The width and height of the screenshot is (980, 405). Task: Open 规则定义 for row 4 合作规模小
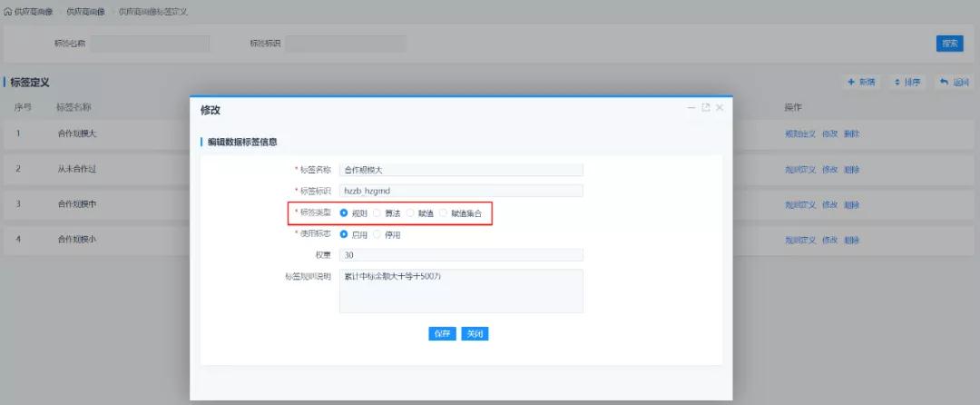[800, 240]
